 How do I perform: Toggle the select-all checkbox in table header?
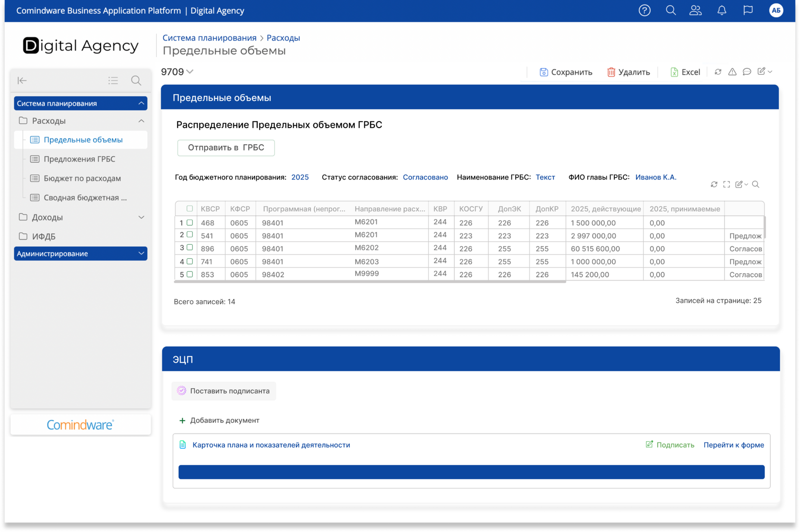coord(190,209)
